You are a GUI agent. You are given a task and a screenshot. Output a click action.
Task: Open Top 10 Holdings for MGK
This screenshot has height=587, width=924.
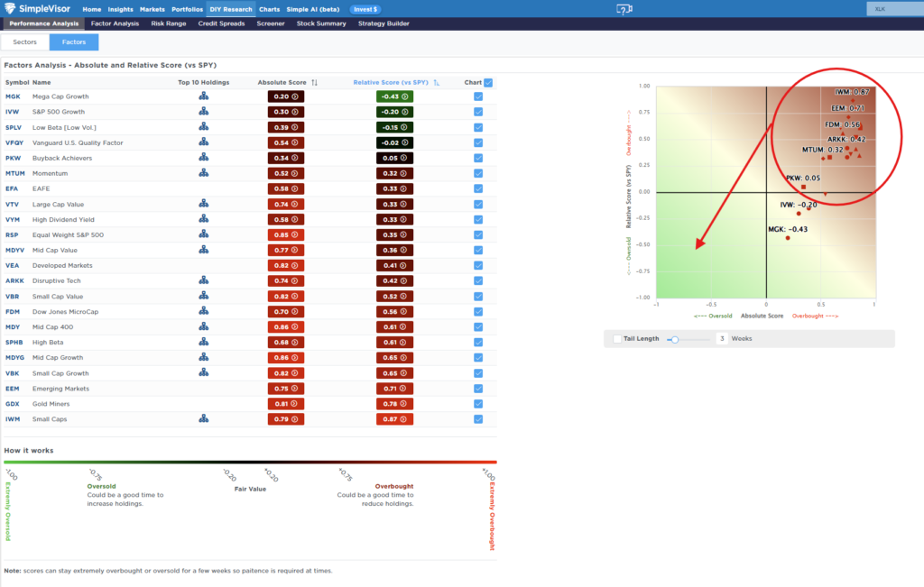(204, 96)
